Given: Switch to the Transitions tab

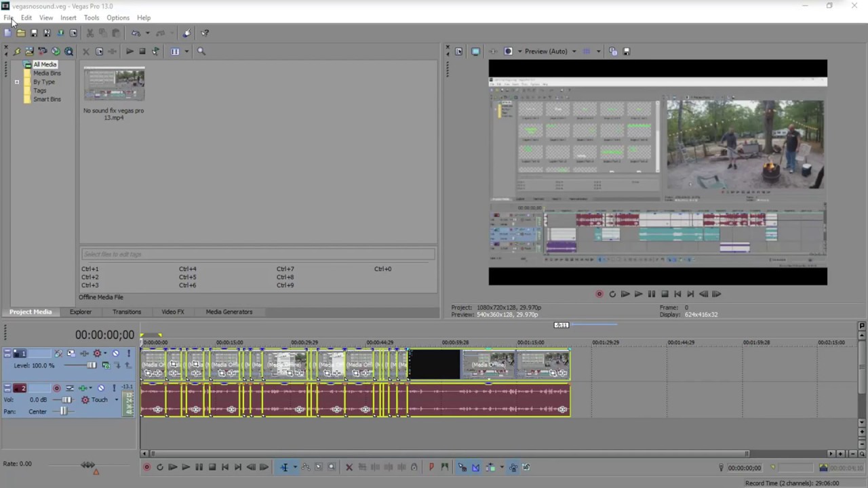Looking at the screenshot, I should pos(127,312).
